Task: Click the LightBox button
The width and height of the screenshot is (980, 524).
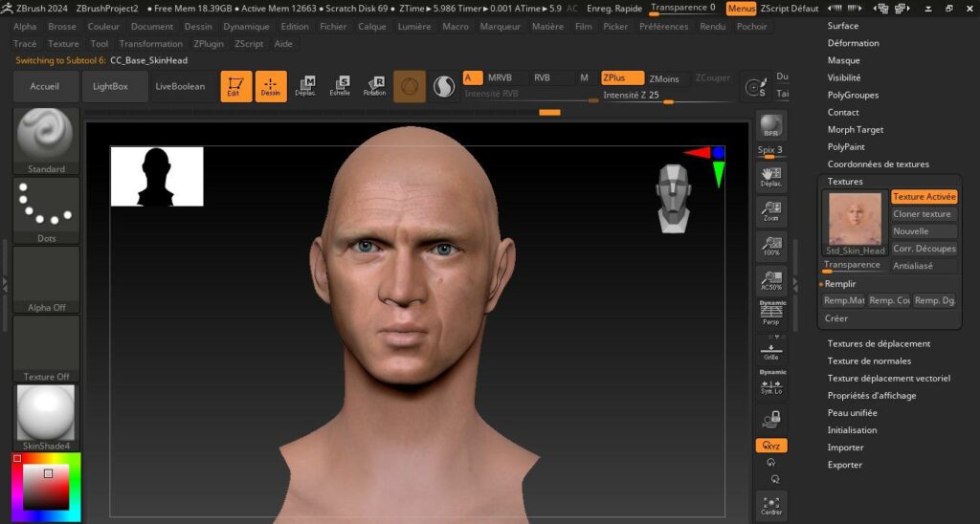Action: pyautogui.click(x=110, y=86)
